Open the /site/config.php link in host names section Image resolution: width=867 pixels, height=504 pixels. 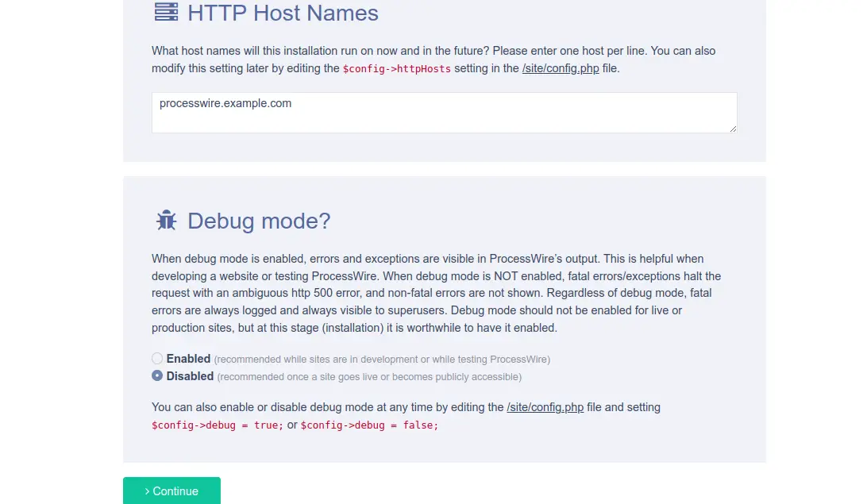[x=561, y=68]
